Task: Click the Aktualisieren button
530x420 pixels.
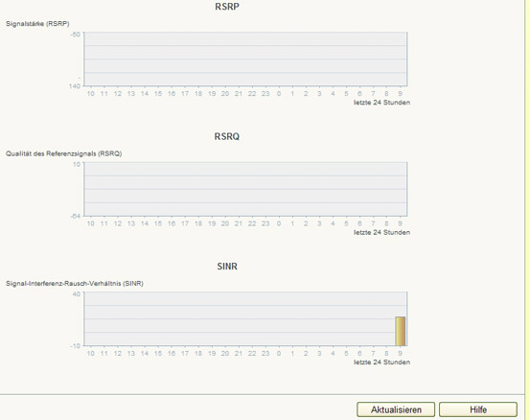Action: pos(396,409)
